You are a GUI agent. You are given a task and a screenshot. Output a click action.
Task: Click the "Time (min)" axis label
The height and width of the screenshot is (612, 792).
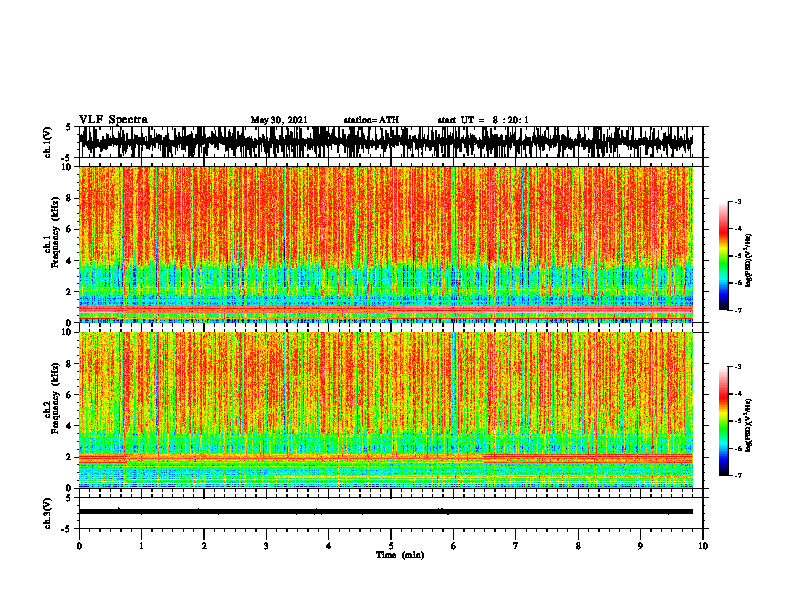[400, 555]
